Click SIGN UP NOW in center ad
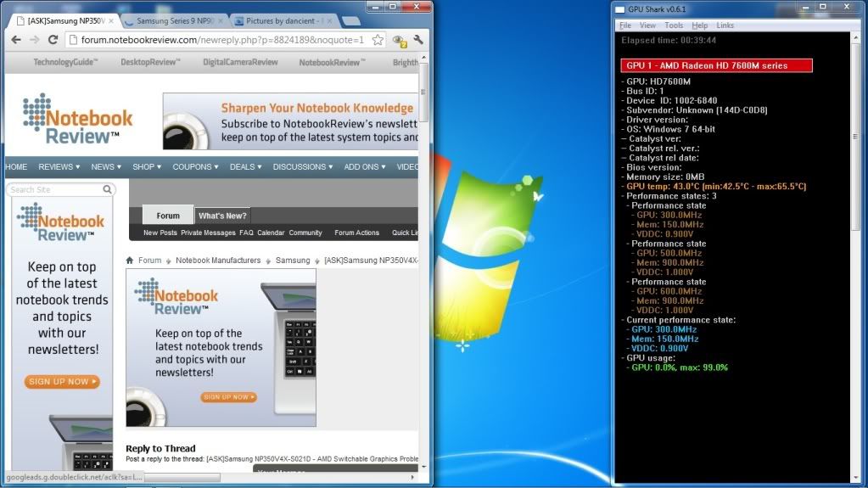 (228, 397)
